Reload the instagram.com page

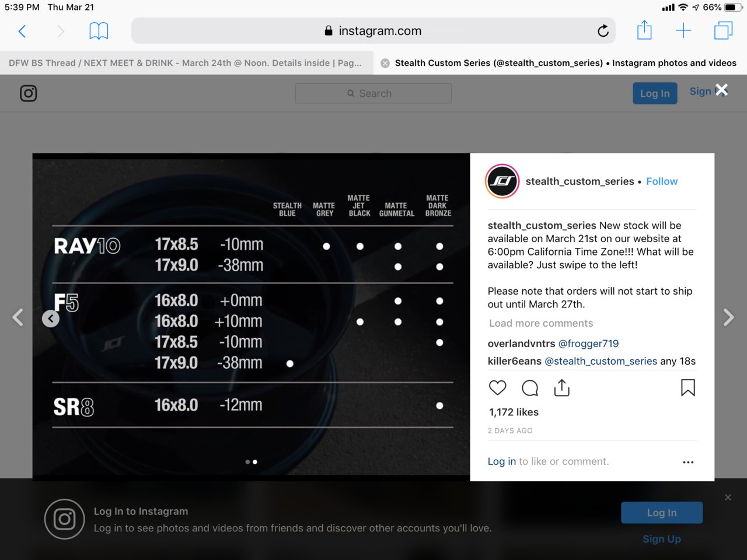[603, 30]
